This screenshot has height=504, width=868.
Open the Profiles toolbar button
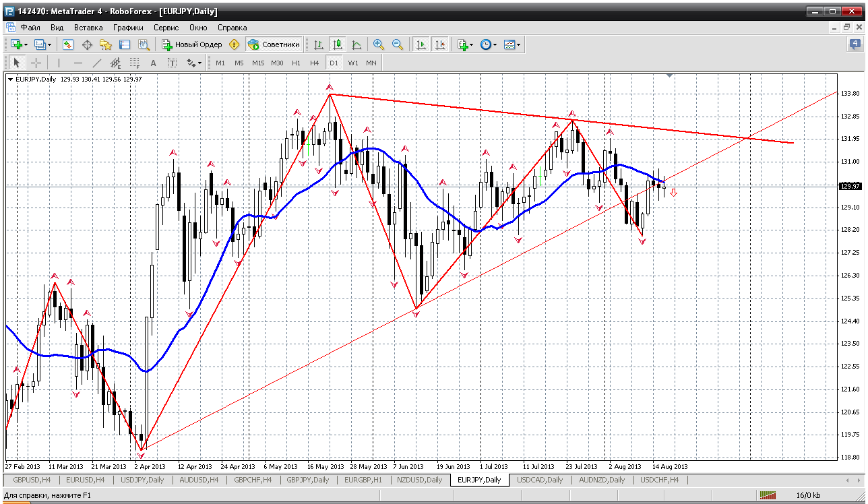point(40,44)
